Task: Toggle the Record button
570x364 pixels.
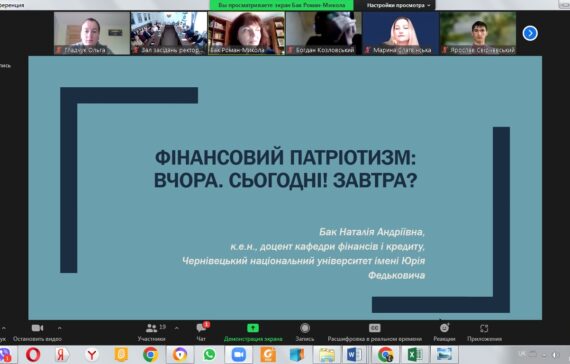Action: point(305,332)
